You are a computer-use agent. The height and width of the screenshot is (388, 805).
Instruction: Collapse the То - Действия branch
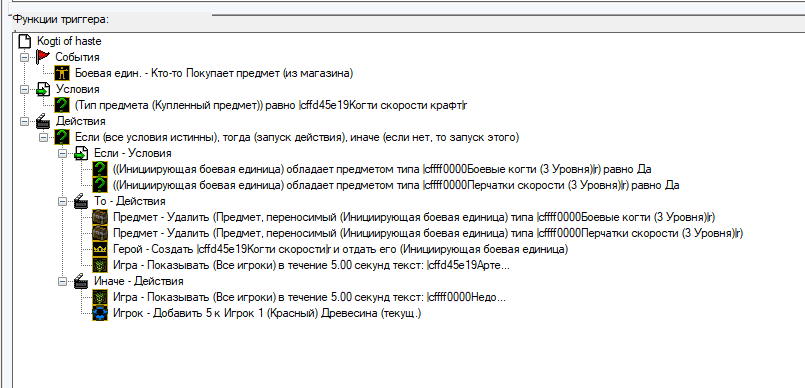(x=62, y=201)
